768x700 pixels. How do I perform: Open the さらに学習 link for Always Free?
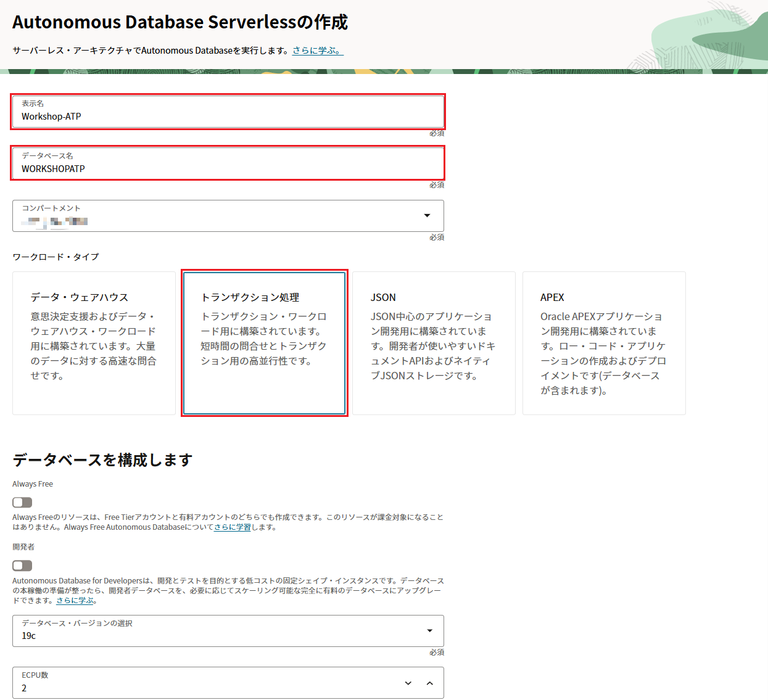[233, 527]
